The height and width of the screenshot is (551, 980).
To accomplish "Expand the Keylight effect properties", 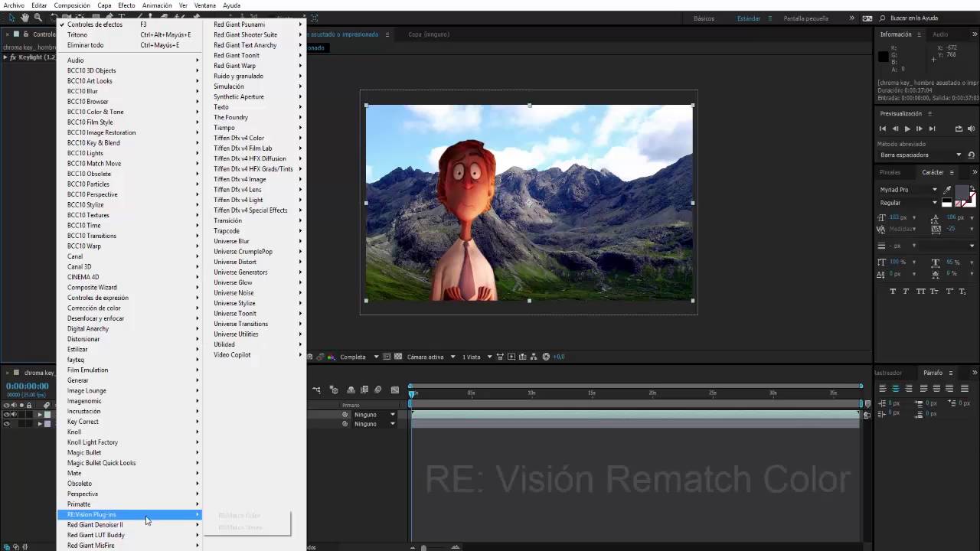I will 5,57.
